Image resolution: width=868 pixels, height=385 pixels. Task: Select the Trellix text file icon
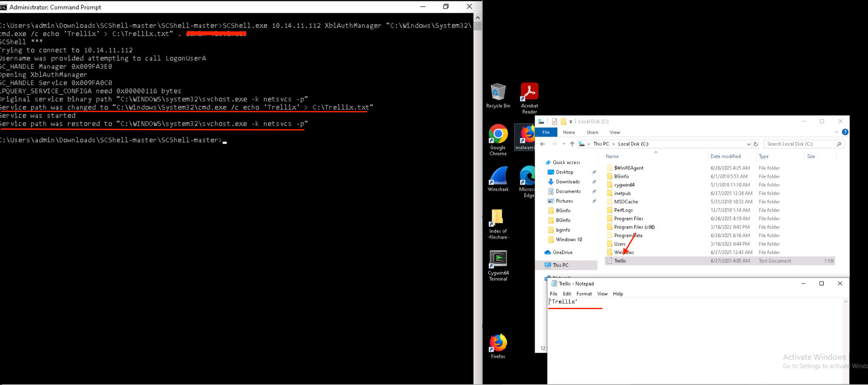[609, 261]
